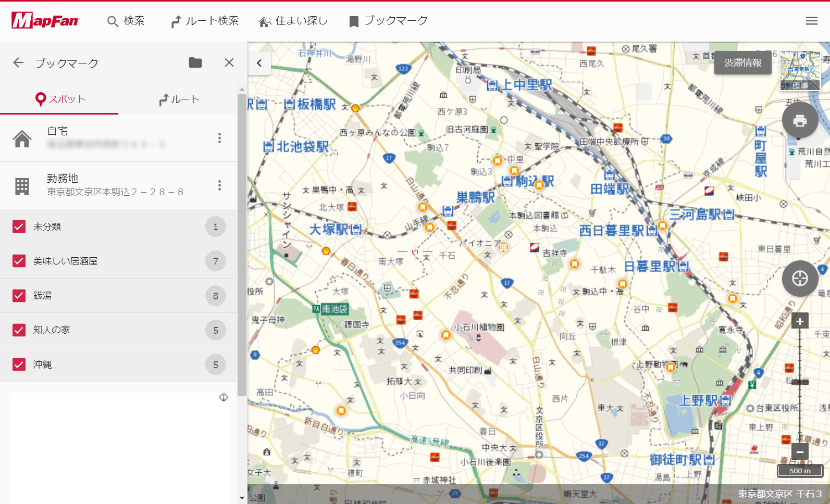Viewport: 830px width, 504px height.
Task: Click the MapFan logo
Action: (x=45, y=20)
